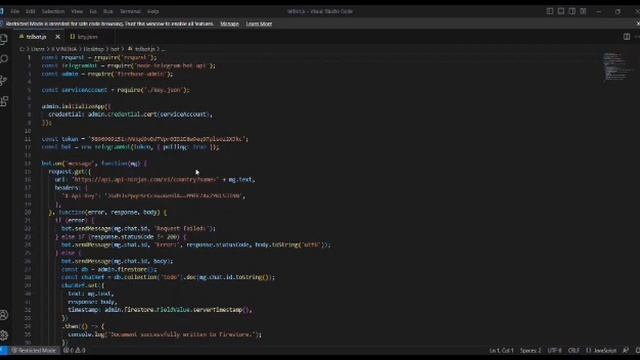The width and height of the screenshot is (640, 360).
Task: Click the Learn More link in the banner
Action: click(x=259, y=24)
